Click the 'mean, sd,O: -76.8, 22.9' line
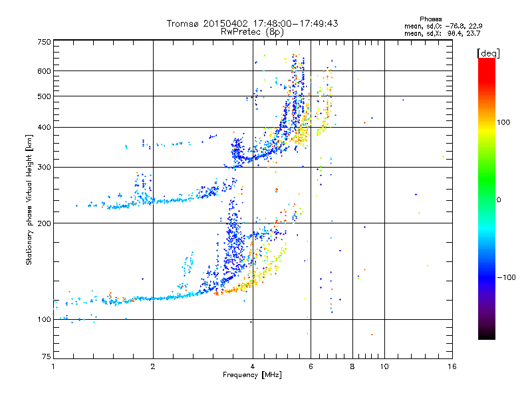Viewport: 532px width, 399px height. [x=443, y=26]
